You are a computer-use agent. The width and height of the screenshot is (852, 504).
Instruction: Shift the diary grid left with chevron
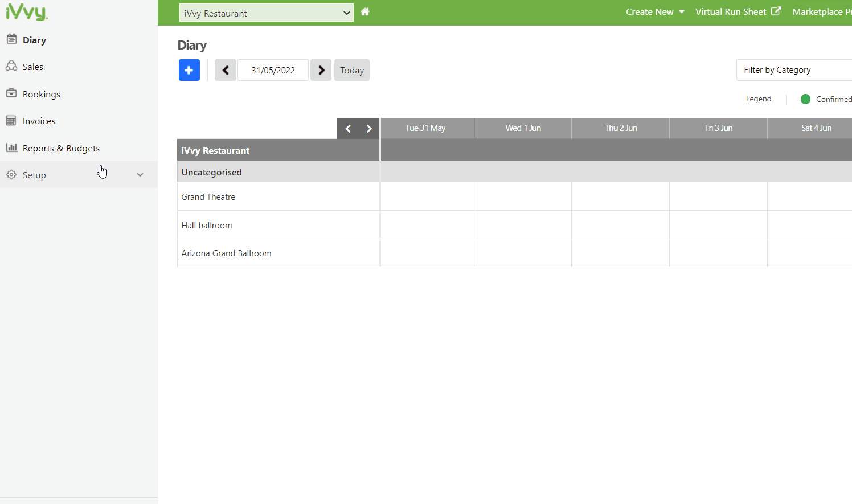point(348,129)
